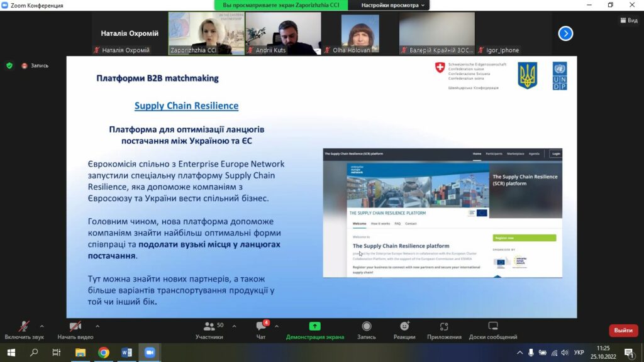Expand audio options arrow beside Включить звук

pyautogui.click(x=42, y=326)
